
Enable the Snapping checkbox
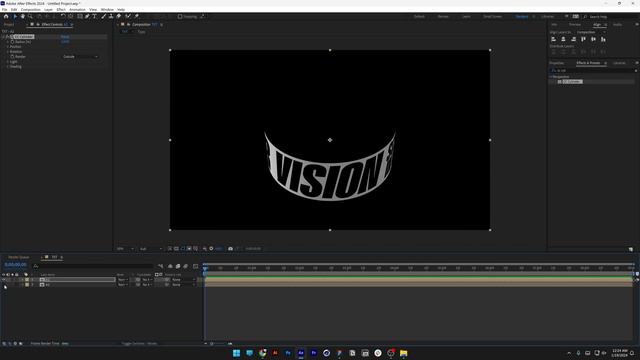pyautogui.click(x=180, y=16)
